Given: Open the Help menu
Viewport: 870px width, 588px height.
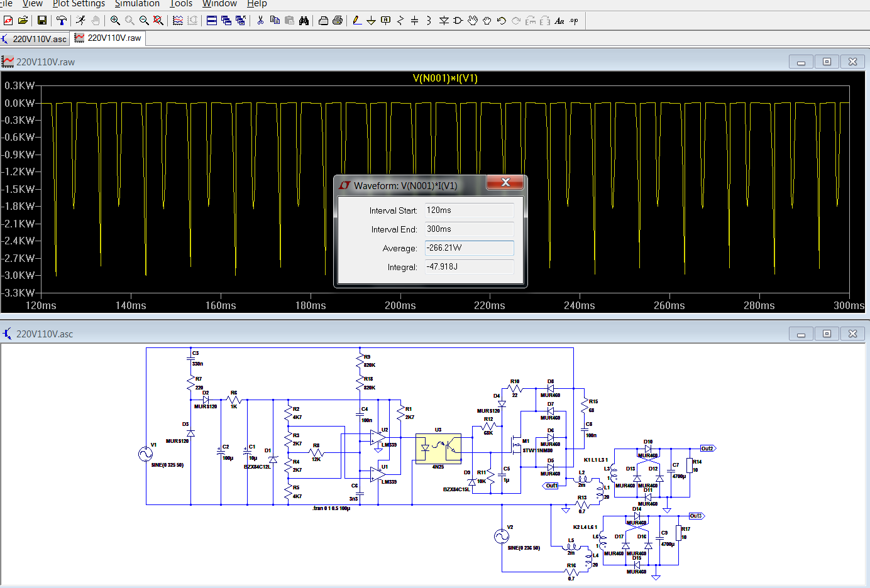Looking at the screenshot, I should pyautogui.click(x=256, y=4).
